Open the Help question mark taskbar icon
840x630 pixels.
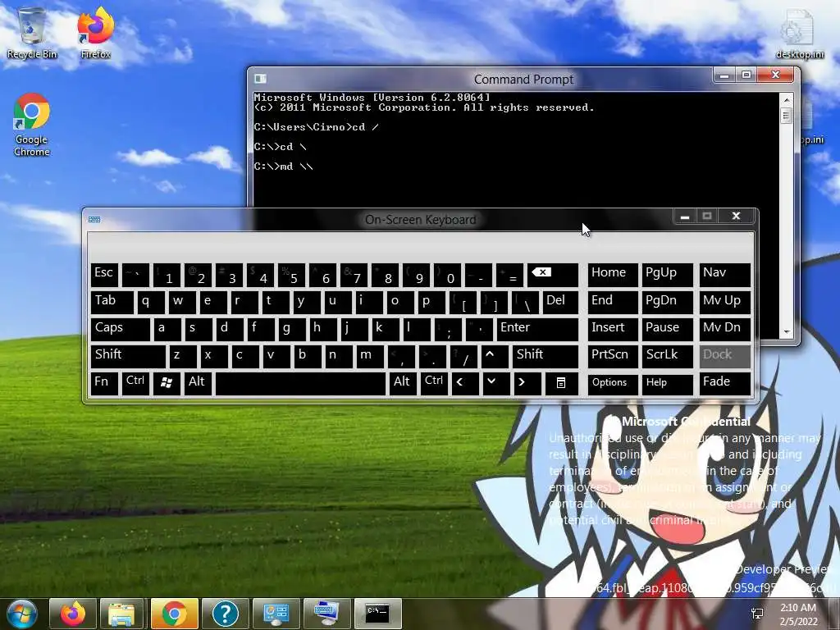[225, 614]
